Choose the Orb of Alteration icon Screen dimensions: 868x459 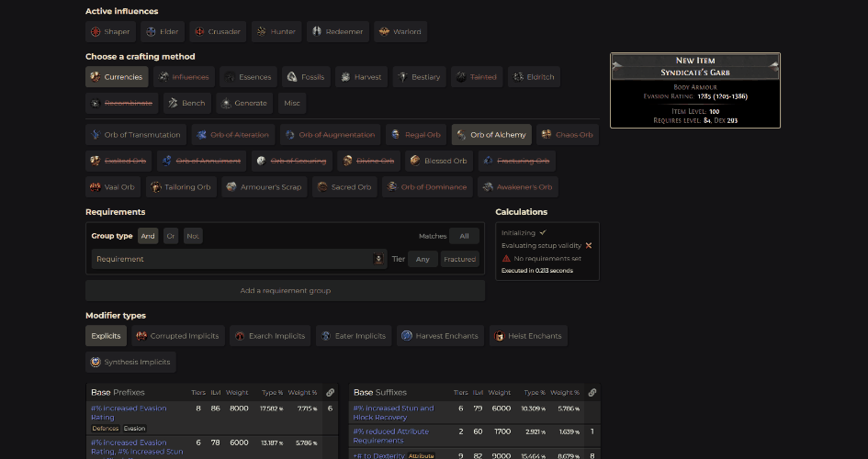click(201, 134)
